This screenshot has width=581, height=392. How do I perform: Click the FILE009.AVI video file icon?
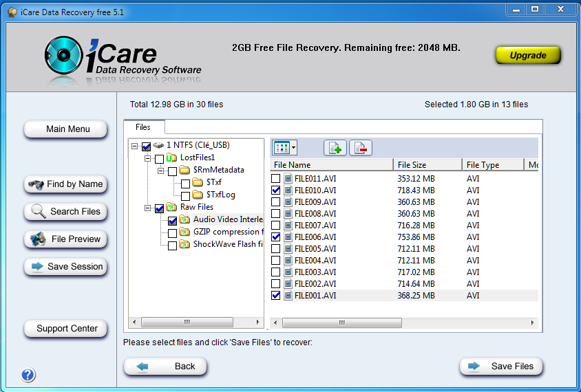[288, 202]
